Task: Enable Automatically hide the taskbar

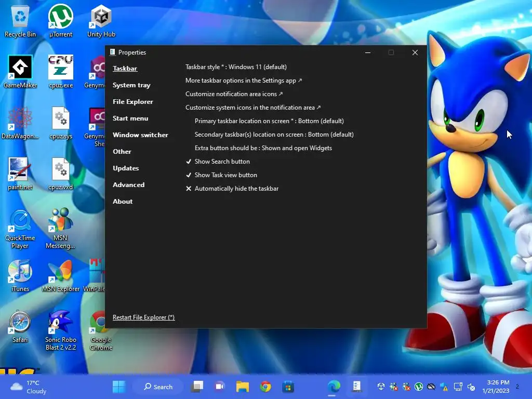Action: [232, 189]
